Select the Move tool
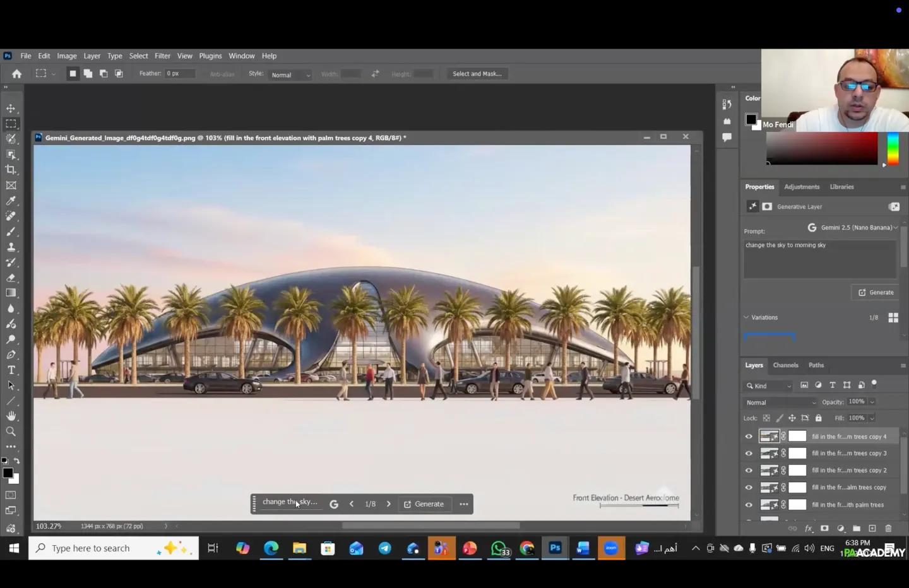Image resolution: width=909 pixels, height=588 pixels. coord(11,109)
